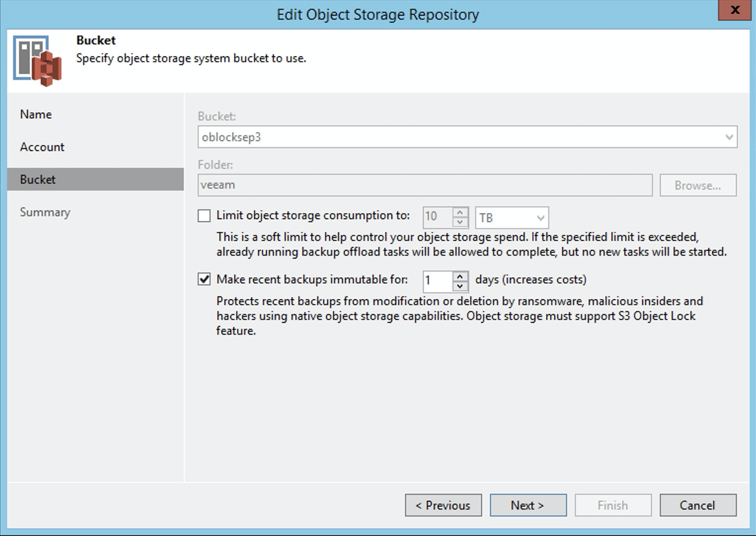This screenshot has height=536, width=756.
Task: Increment the storage consumption limit value
Action: click(x=460, y=213)
